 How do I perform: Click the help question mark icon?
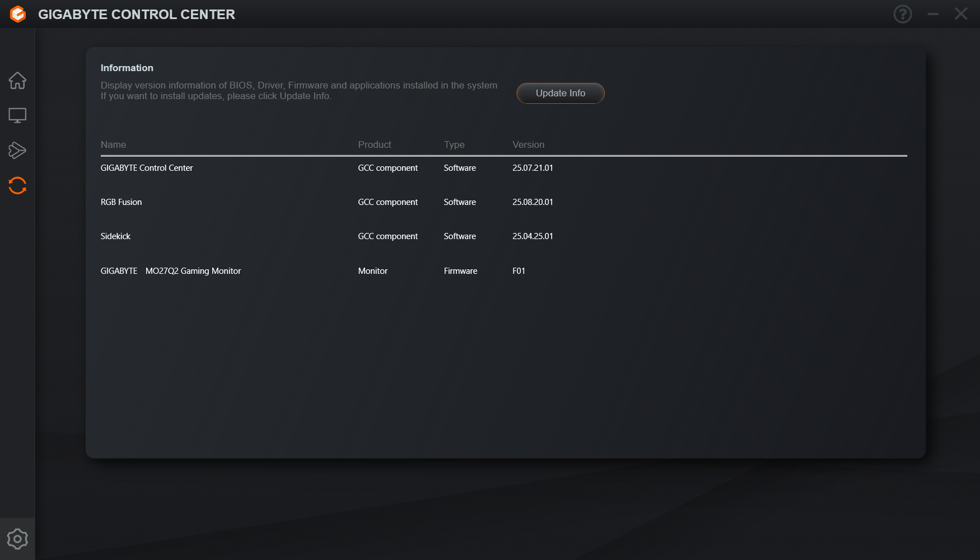click(902, 14)
